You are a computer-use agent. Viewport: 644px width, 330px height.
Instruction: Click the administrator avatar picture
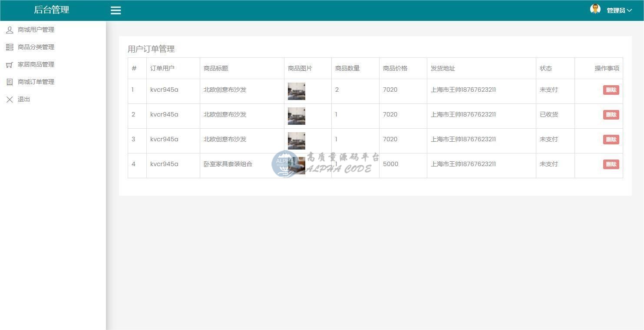coord(595,9)
